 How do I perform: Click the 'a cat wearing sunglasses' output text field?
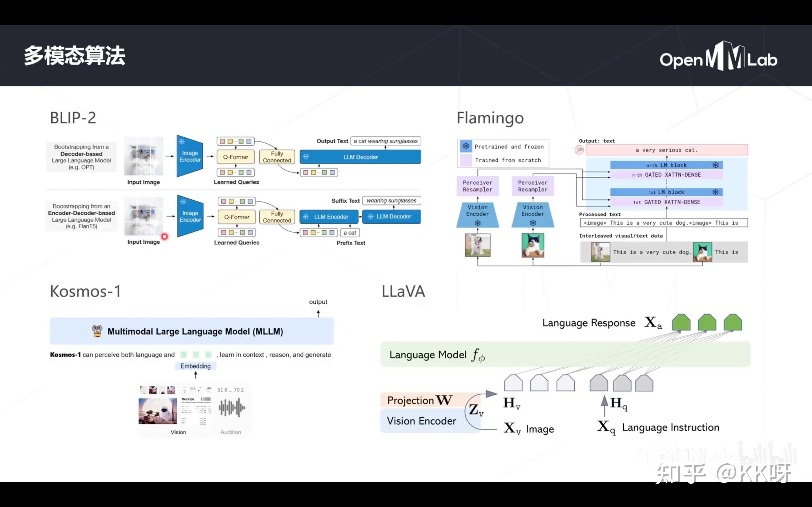click(385, 141)
